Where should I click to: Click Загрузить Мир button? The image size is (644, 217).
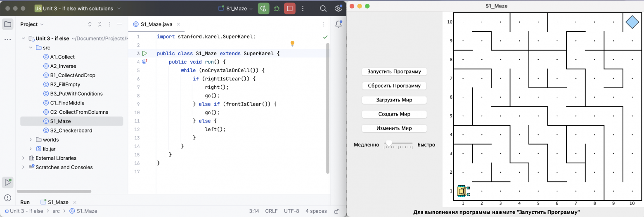[394, 100]
